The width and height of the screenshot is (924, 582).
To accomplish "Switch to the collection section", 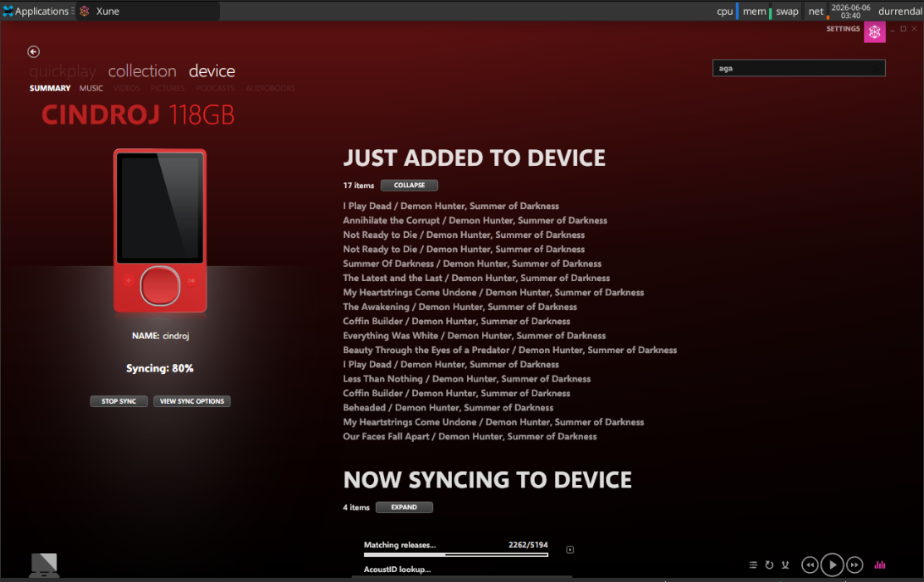I will pyautogui.click(x=142, y=71).
